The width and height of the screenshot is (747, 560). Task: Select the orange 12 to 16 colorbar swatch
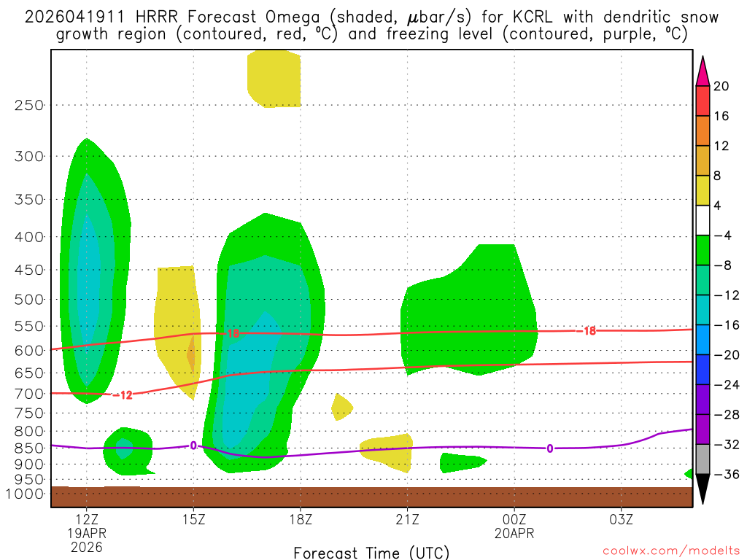703,131
